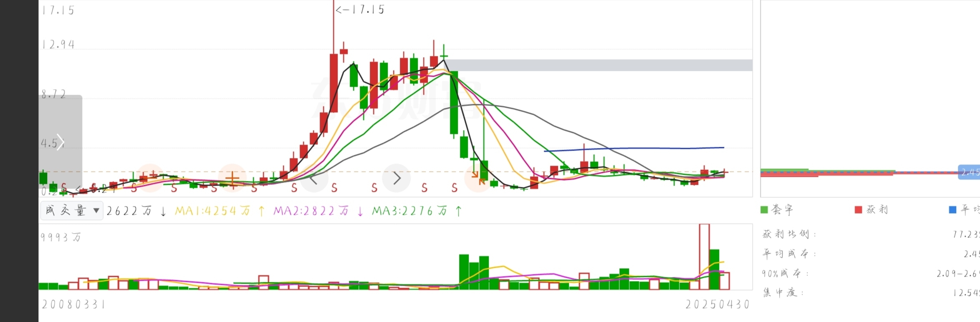
Task: Select the red 获利 legend swatch
Action: pyautogui.click(x=859, y=210)
